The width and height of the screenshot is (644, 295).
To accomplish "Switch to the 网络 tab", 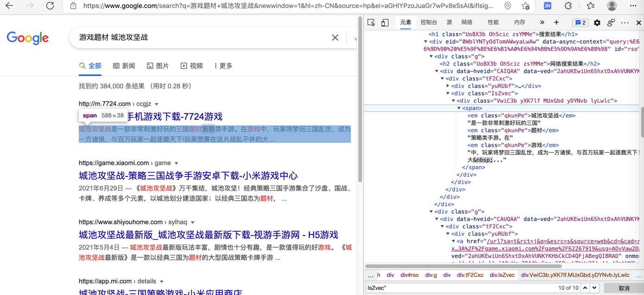I will click(467, 23).
